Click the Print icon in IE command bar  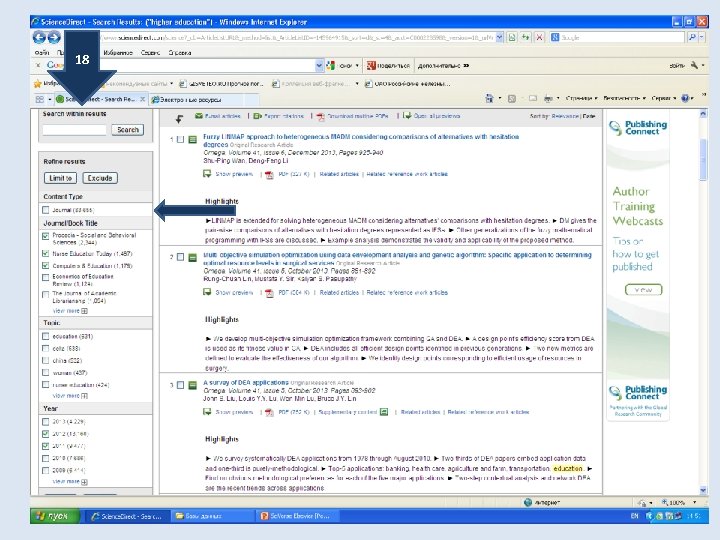click(548, 98)
